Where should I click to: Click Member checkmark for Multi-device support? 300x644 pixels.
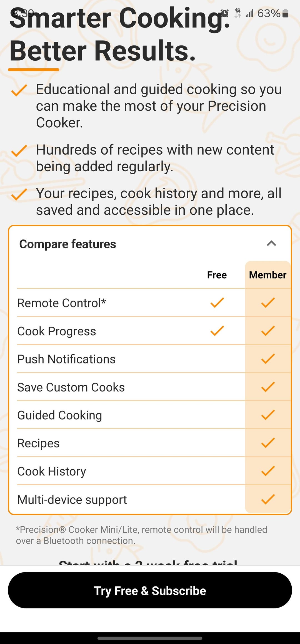pyautogui.click(x=268, y=499)
